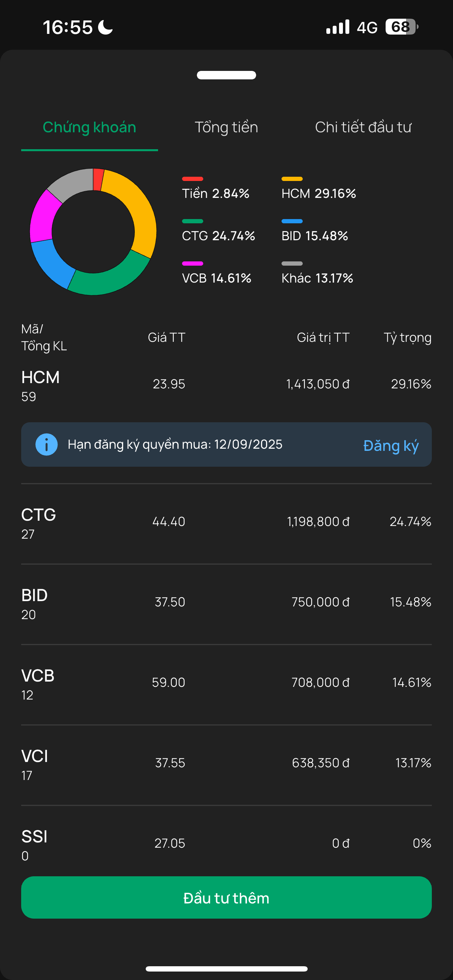Tap the cellular signal bars icon
The height and width of the screenshot is (980, 453).
[337, 27]
